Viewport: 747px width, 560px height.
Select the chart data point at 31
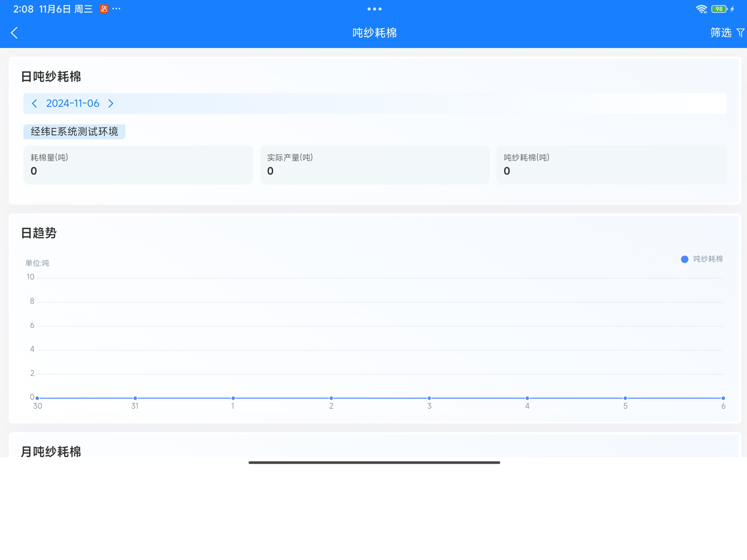[135, 398]
